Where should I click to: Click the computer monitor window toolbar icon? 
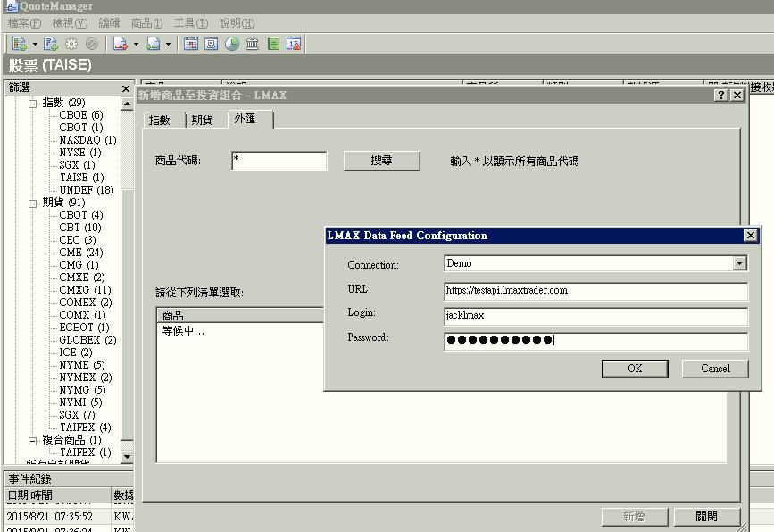212,44
